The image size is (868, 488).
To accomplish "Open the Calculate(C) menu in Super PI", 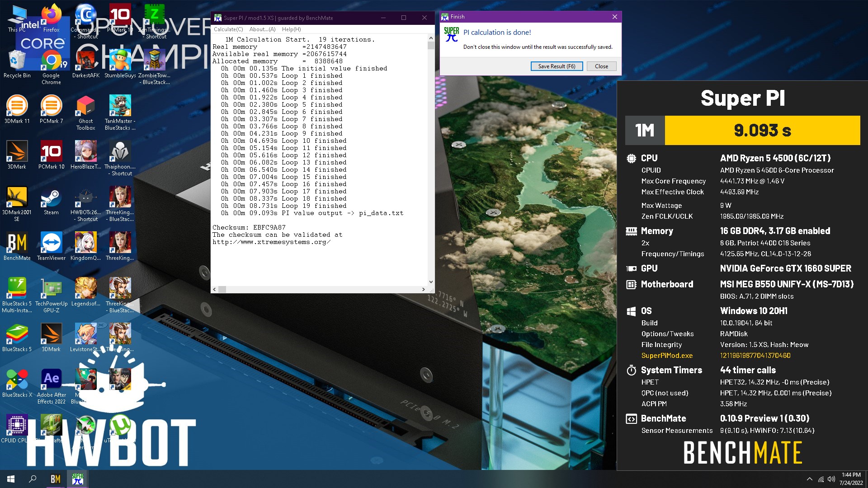I will pyautogui.click(x=228, y=29).
